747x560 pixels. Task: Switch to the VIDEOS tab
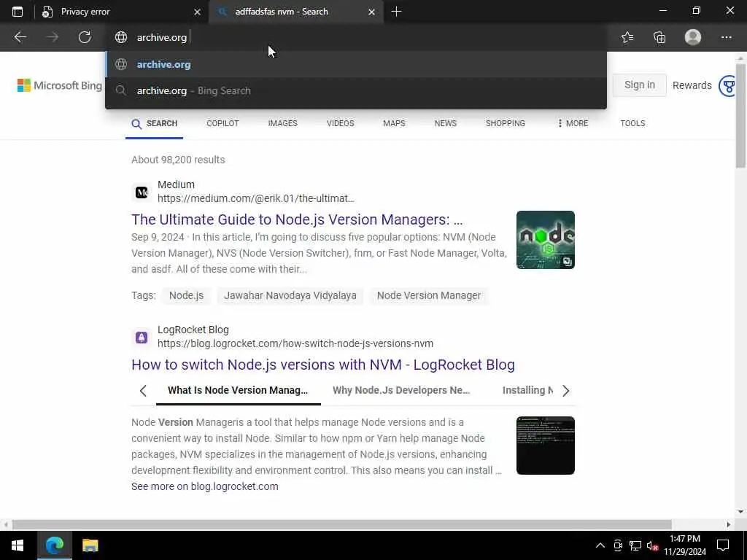click(x=340, y=123)
